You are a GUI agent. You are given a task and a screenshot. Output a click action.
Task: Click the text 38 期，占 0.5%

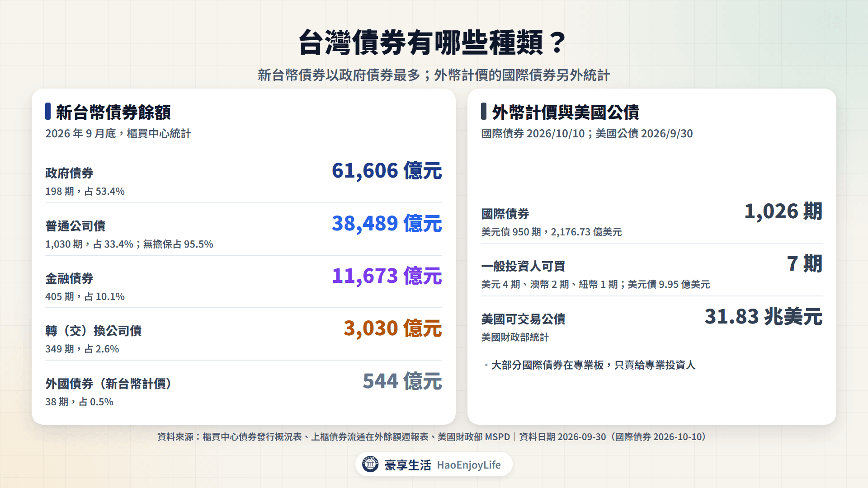[80, 402]
